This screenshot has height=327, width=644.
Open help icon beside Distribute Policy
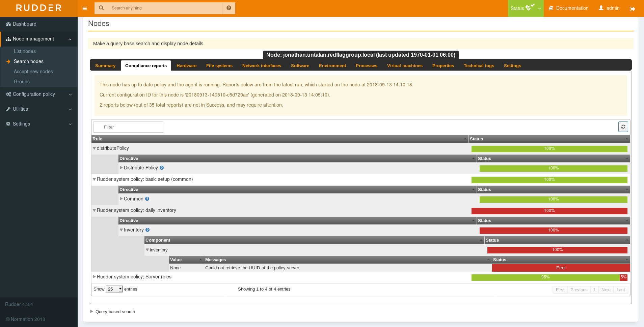coord(162,168)
